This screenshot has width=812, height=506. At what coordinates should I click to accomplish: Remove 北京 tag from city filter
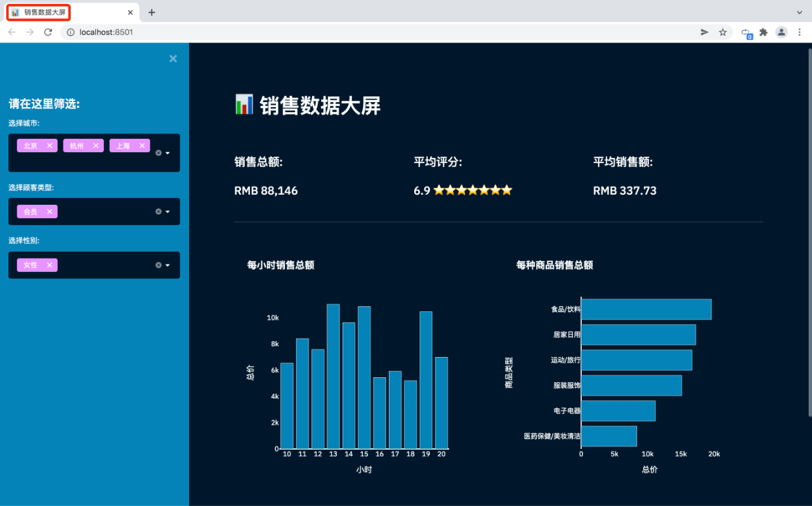tap(49, 146)
